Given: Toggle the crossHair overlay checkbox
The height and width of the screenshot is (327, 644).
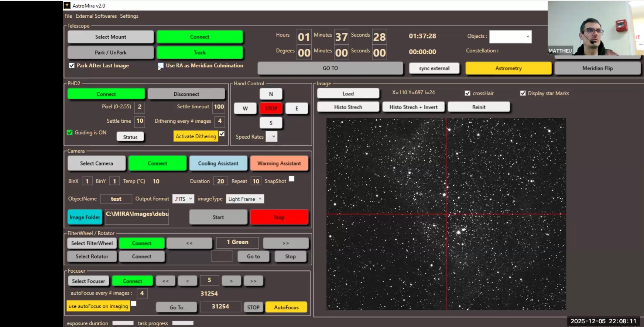Looking at the screenshot, I should tap(467, 93).
